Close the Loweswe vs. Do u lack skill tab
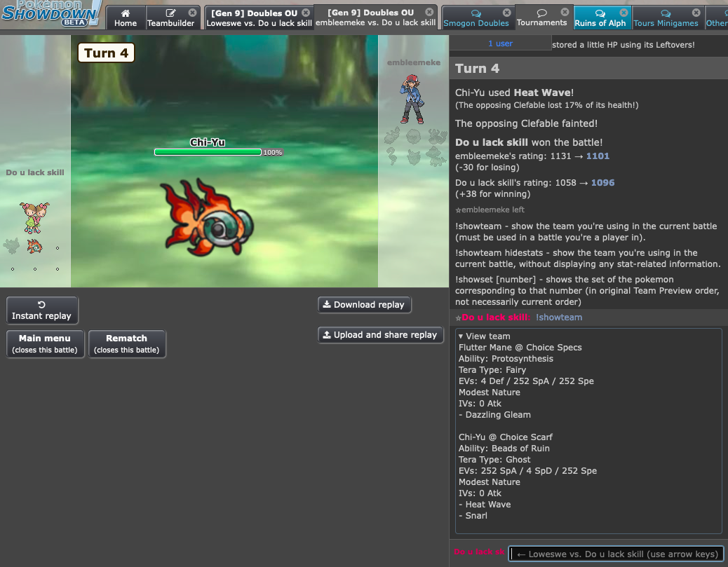Viewport: 728px width, 567px height. (306, 13)
